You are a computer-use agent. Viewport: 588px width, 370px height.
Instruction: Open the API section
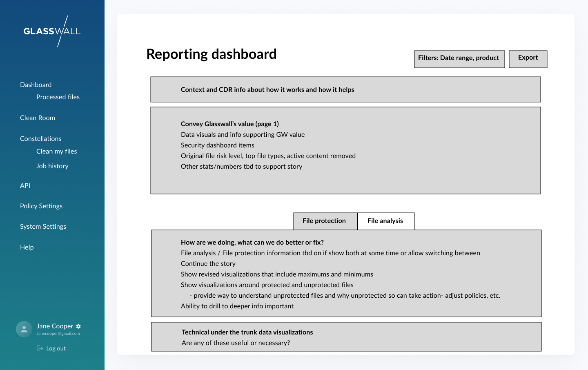click(25, 186)
